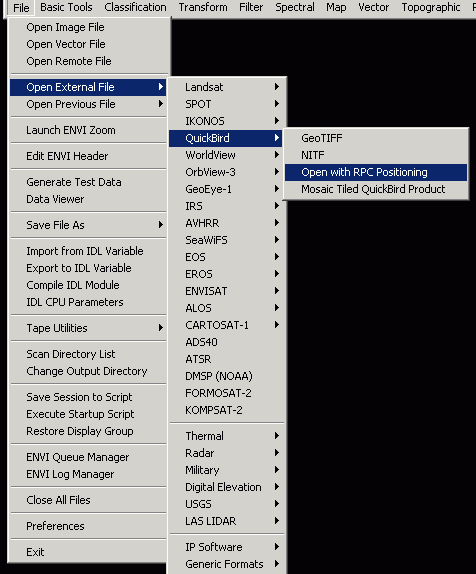Open the Topographic menu
Viewport: 476px width, 574px height.
pyautogui.click(x=431, y=7)
